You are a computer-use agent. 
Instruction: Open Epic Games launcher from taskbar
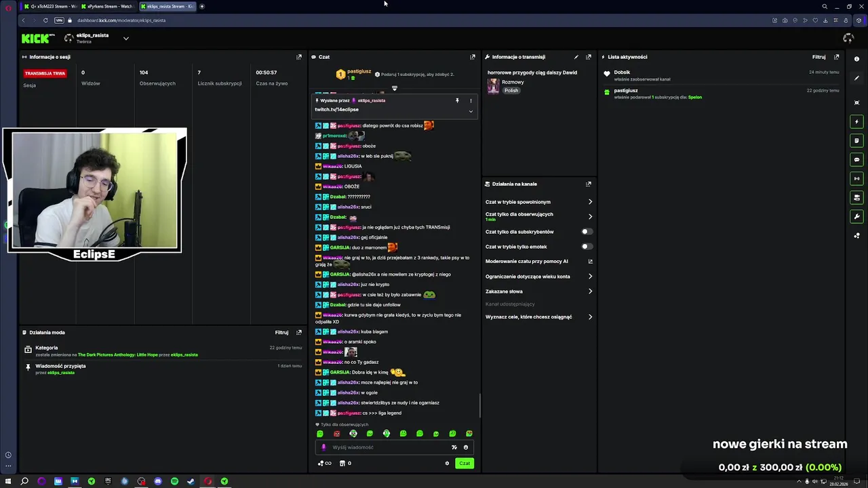(x=108, y=481)
